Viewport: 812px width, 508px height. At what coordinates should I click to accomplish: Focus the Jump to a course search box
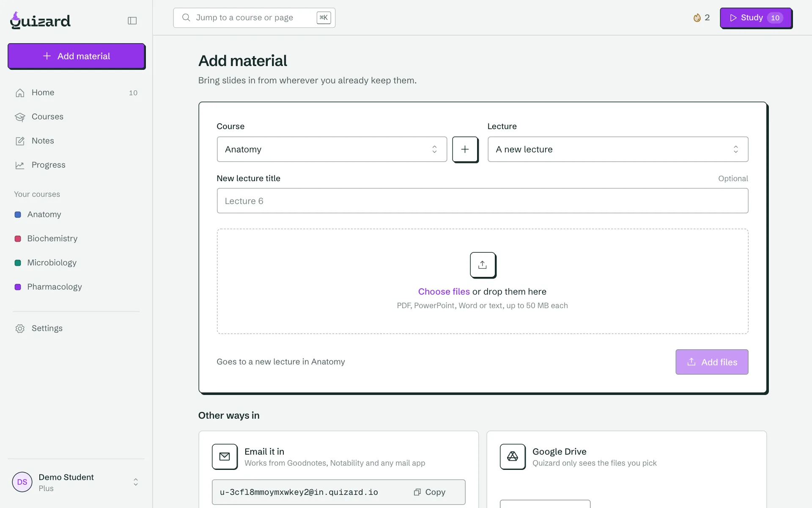[254, 18]
